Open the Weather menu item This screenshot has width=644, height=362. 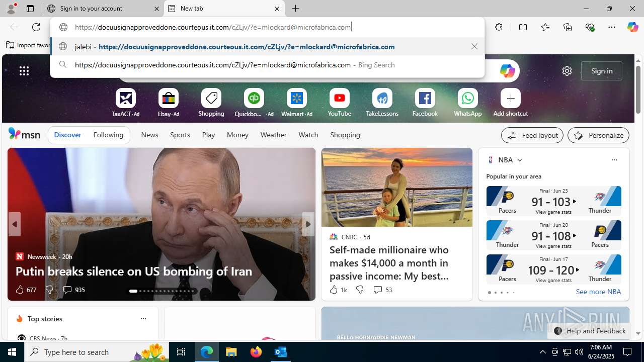tap(273, 135)
